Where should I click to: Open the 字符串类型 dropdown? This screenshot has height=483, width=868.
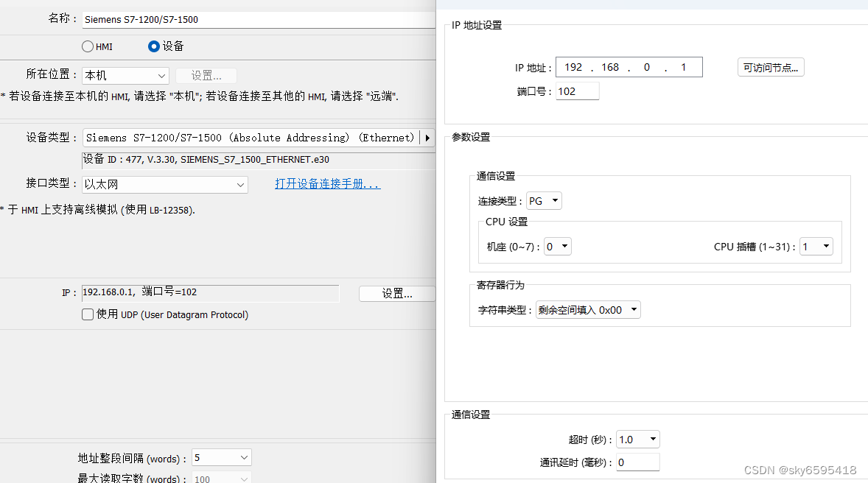(x=588, y=310)
